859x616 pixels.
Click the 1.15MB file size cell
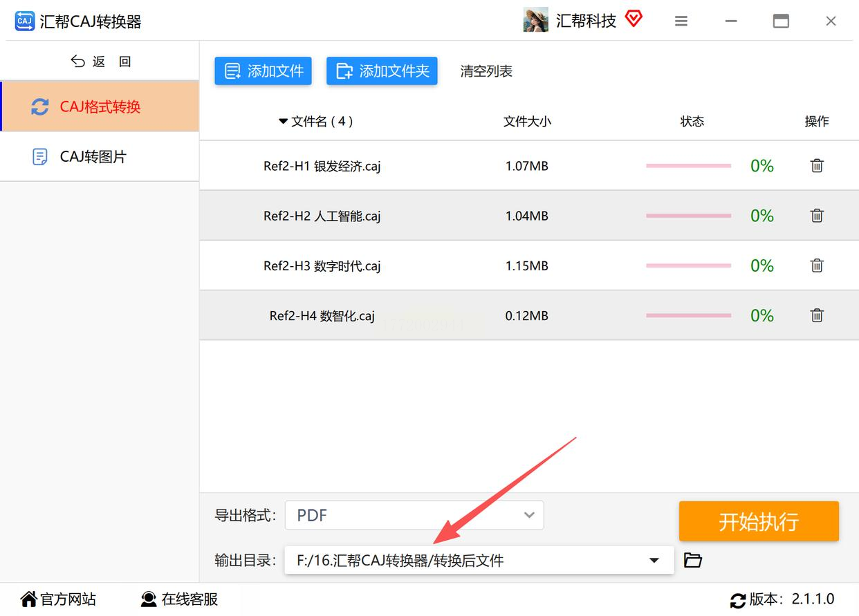(x=527, y=265)
